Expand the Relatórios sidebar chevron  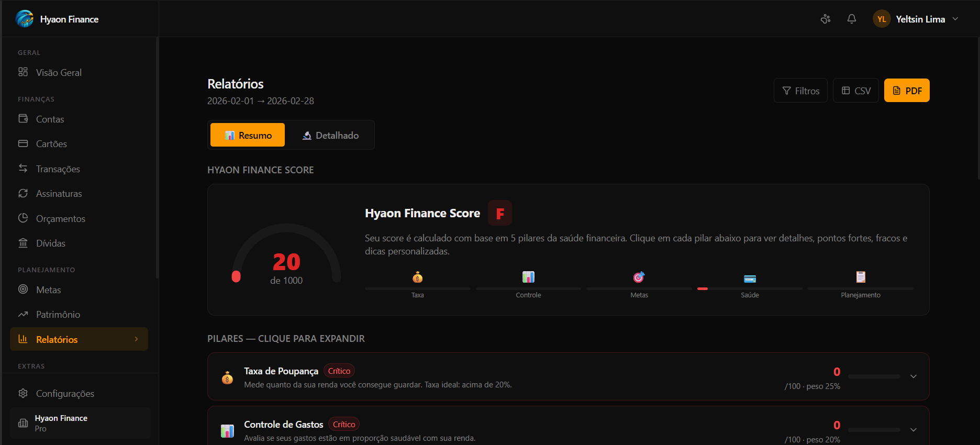click(x=137, y=339)
